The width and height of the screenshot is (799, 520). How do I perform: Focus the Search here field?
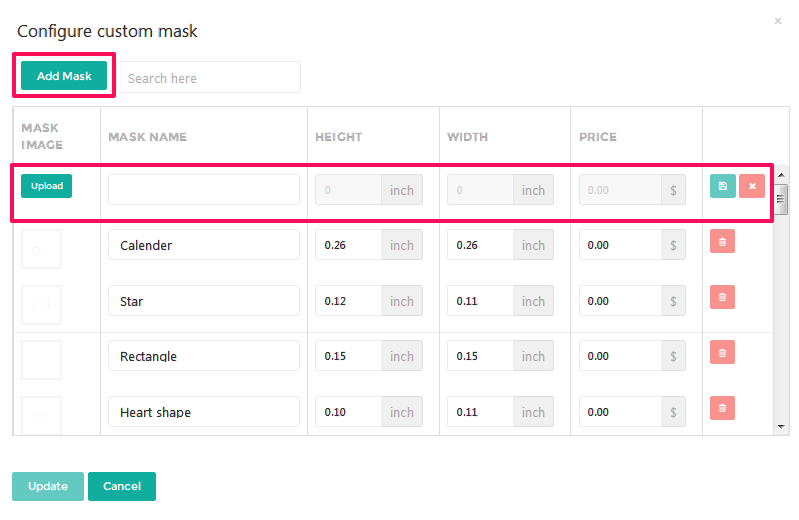[x=209, y=77]
